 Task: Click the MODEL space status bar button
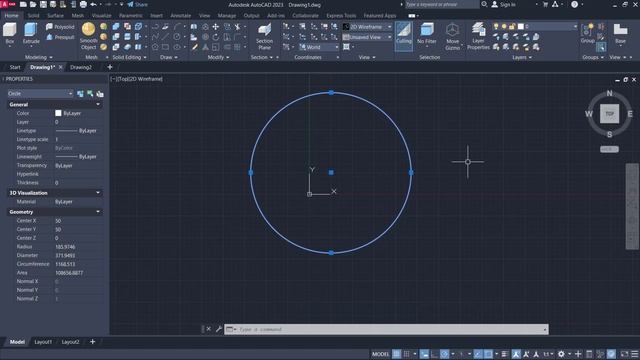point(380,354)
